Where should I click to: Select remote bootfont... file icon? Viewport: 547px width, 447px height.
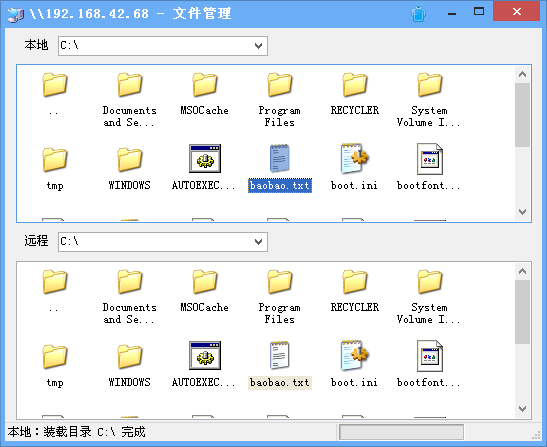(x=429, y=356)
